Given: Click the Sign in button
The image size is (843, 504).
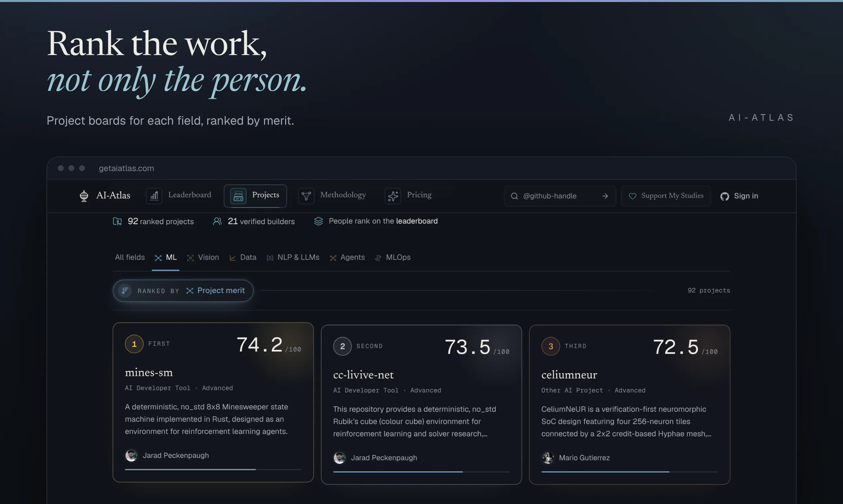Looking at the screenshot, I should point(739,196).
